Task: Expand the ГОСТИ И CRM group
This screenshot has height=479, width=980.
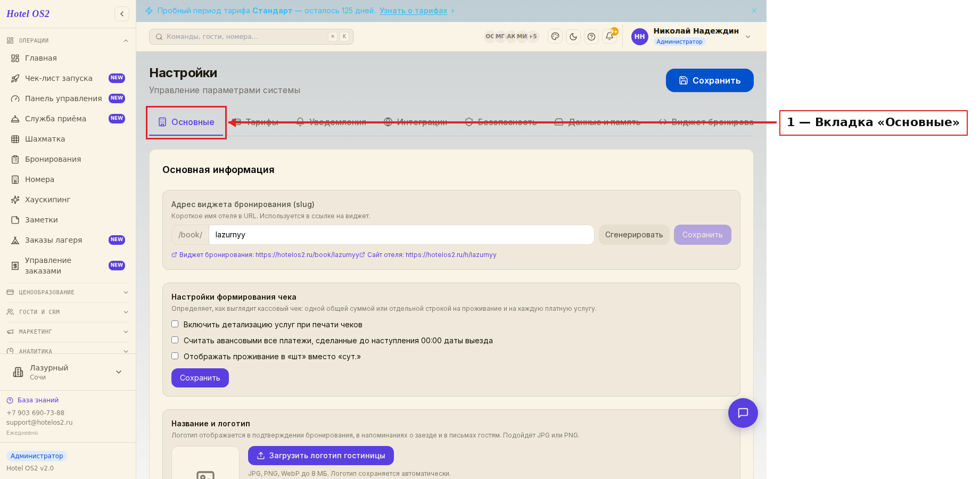Action: tap(68, 312)
